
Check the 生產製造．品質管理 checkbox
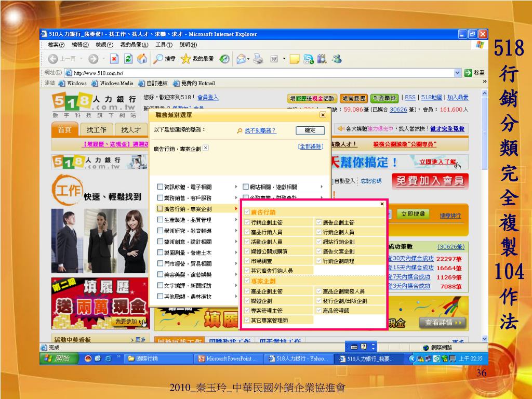(160, 220)
